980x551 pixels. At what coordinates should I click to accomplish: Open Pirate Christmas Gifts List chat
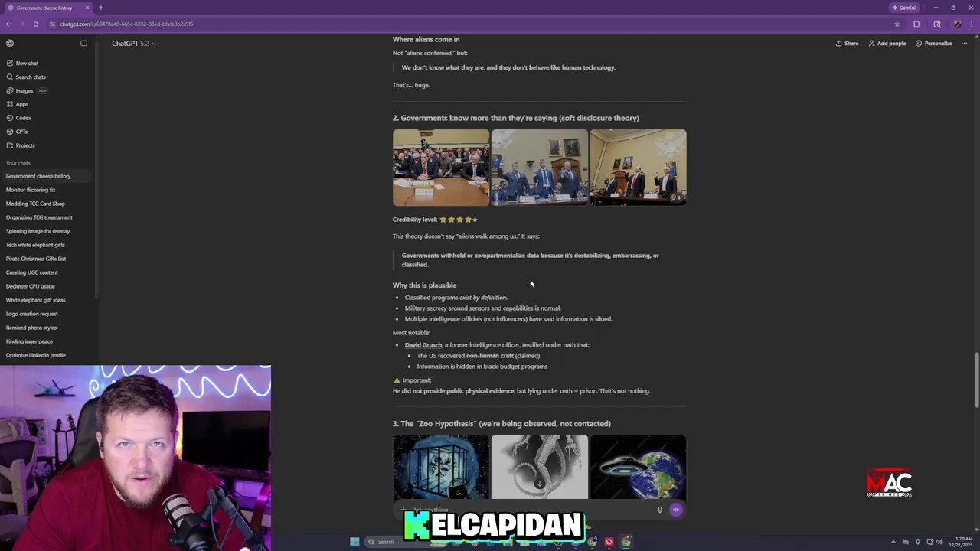(36, 259)
